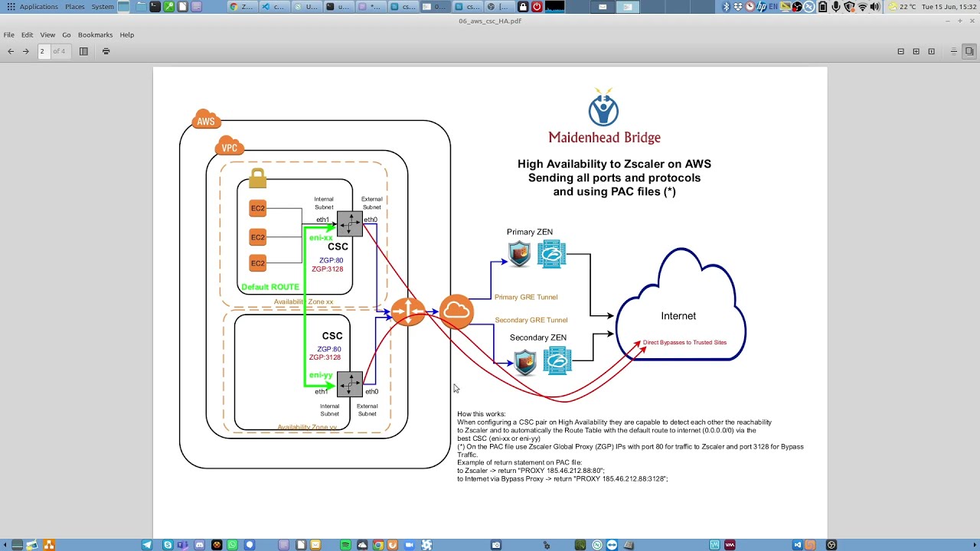This screenshot has height=551, width=980.
Task: Click the 'Primary ZEN' label
Action: pos(530,232)
